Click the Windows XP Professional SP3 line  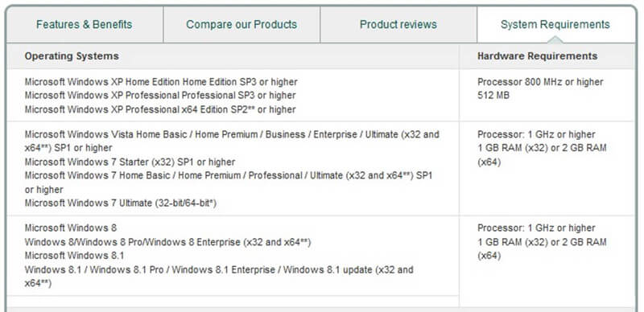tap(160, 95)
